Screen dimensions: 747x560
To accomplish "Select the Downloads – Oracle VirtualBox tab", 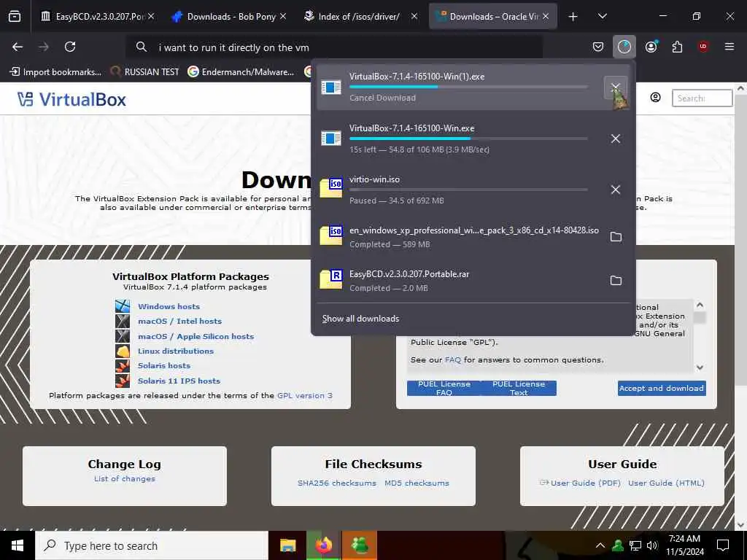I will (493, 17).
